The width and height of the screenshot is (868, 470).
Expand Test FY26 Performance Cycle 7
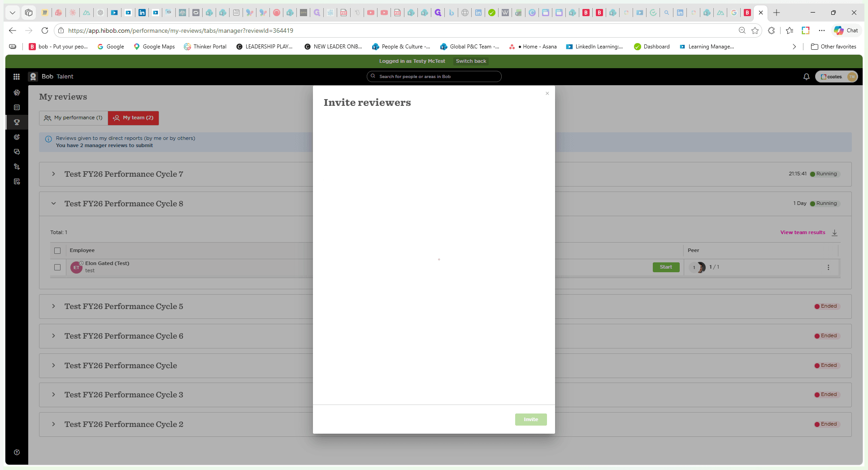tap(53, 174)
